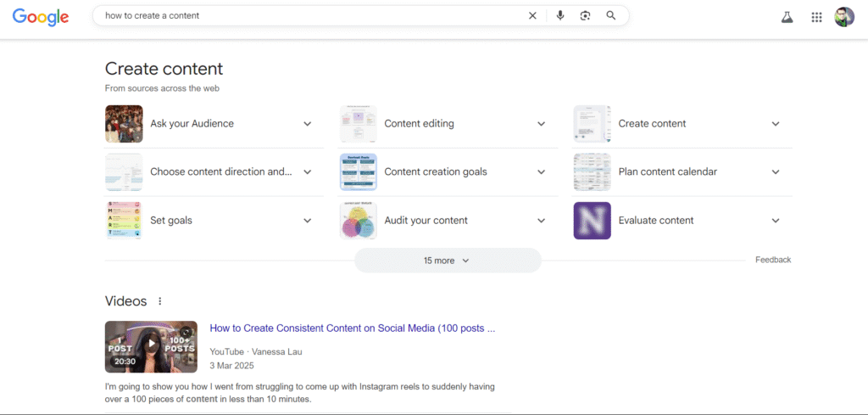Start voice search with microphone icon
The height and width of the screenshot is (415, 868).
click(560, 15)
